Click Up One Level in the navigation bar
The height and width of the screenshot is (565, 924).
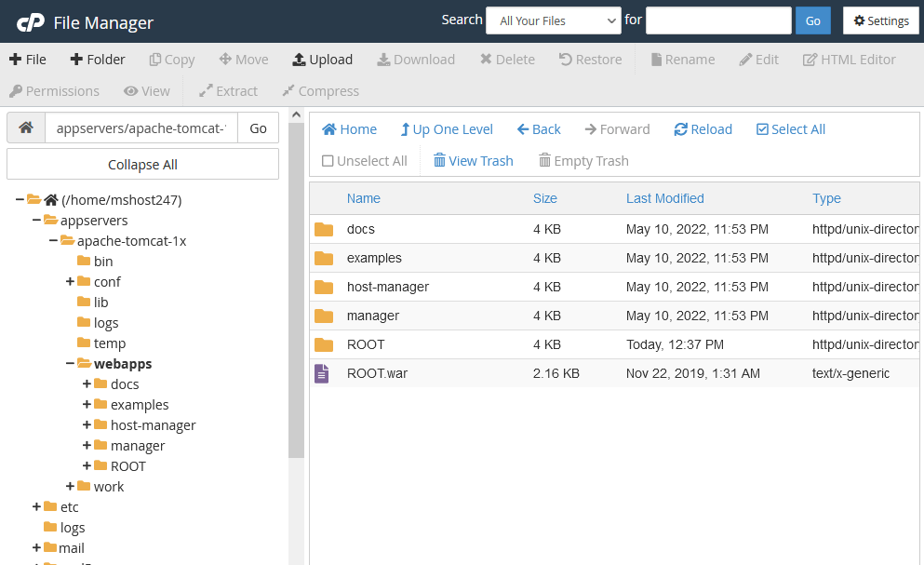pos(446,129)
